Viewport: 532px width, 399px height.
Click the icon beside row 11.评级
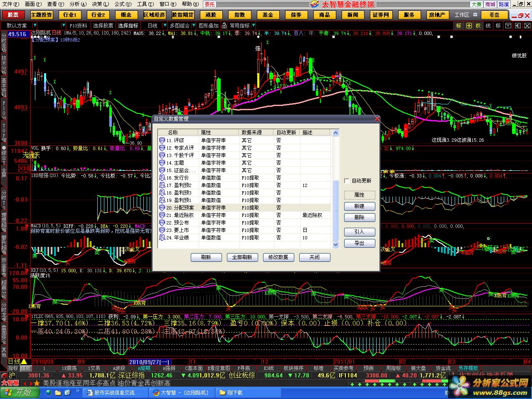pos(162,140)
